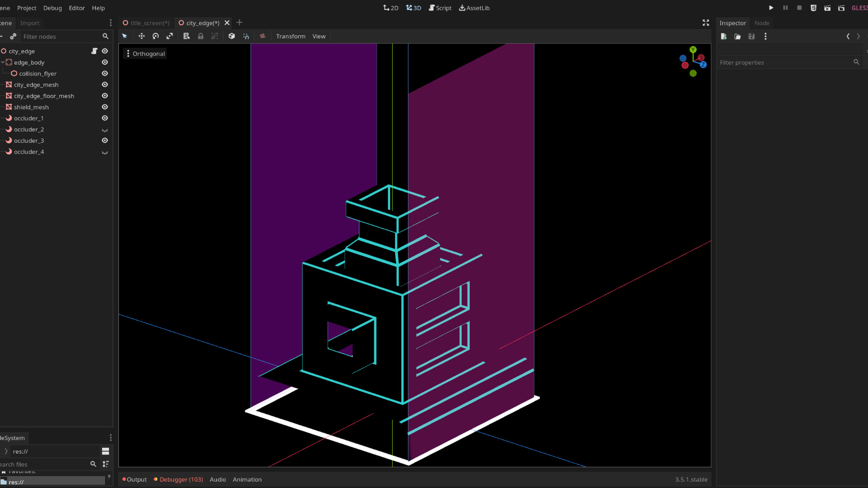Select the Rotate tool in the 3D toolbar
The image size is (868, 488).
pyautogui.click(x=156, y=36)
